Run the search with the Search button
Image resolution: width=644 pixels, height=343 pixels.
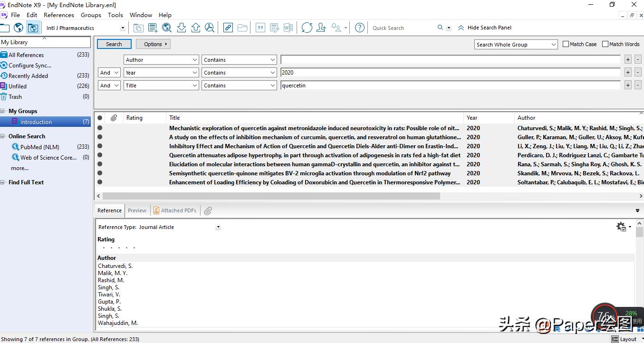pyautogui.click(x=114, y=44)
